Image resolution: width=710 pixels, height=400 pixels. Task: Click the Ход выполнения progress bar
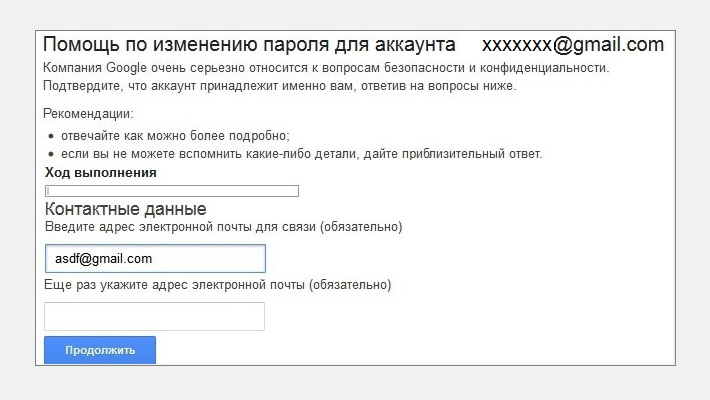tap(172, 191)
